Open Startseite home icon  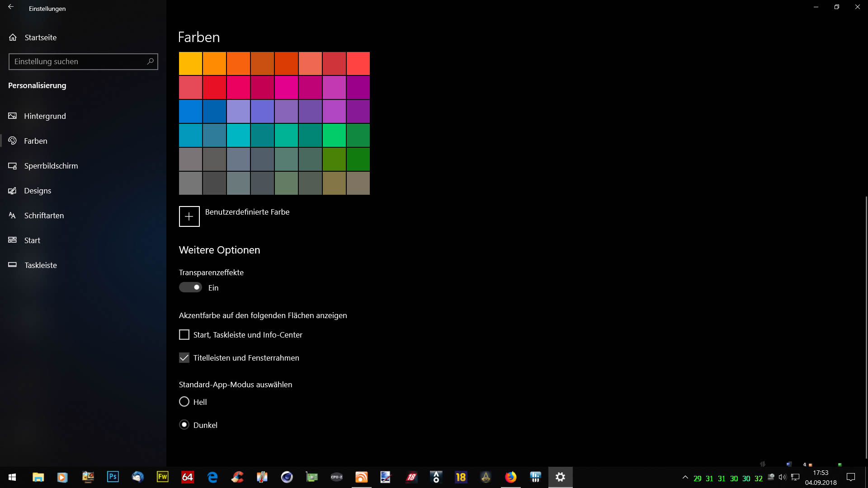click(13, 38)
